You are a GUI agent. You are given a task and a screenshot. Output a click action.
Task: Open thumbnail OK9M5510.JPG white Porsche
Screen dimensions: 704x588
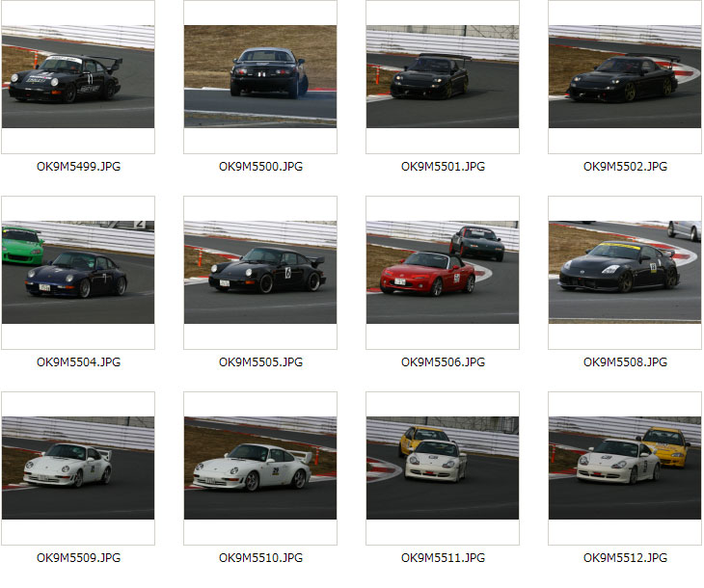pyautogui.click(x=260, y=468)
